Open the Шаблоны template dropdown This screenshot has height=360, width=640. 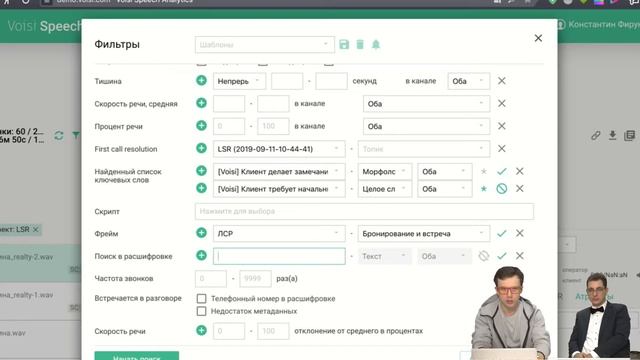point(264,44)
